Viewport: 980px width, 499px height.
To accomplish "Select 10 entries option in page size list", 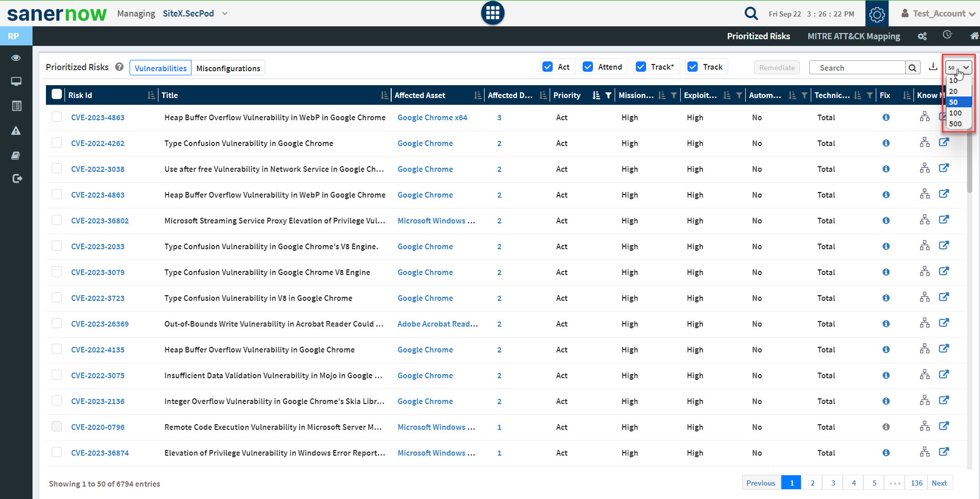I will click(959, 81).
